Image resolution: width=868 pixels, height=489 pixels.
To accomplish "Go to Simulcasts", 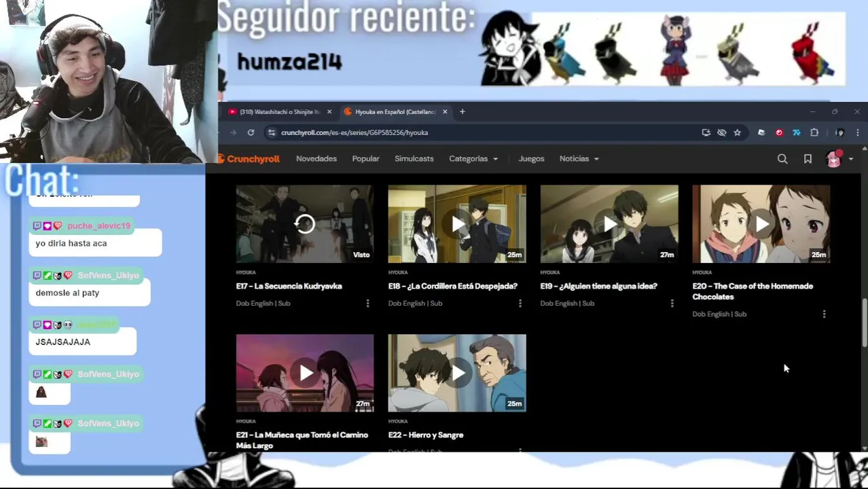I will 414,159.
